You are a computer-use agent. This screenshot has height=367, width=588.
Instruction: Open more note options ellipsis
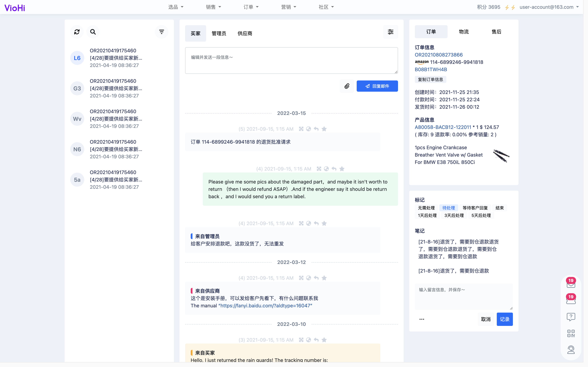421,319
